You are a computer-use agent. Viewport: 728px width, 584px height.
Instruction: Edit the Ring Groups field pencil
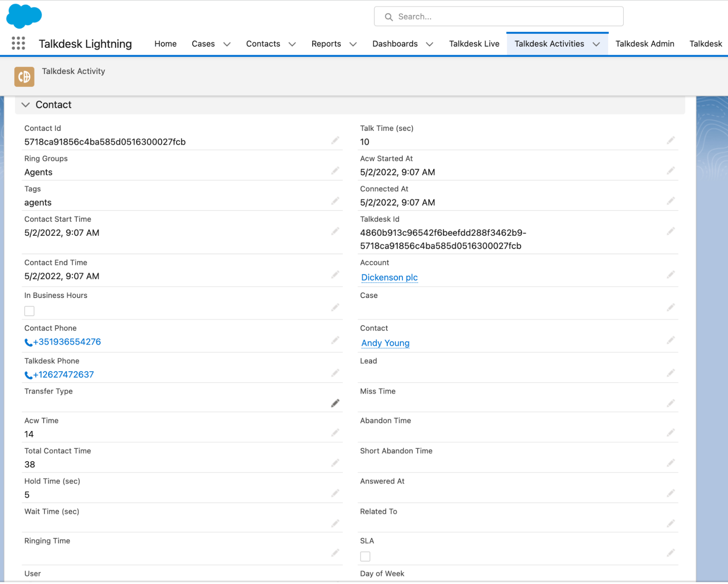pyautogui.click(x=335, y=171)
